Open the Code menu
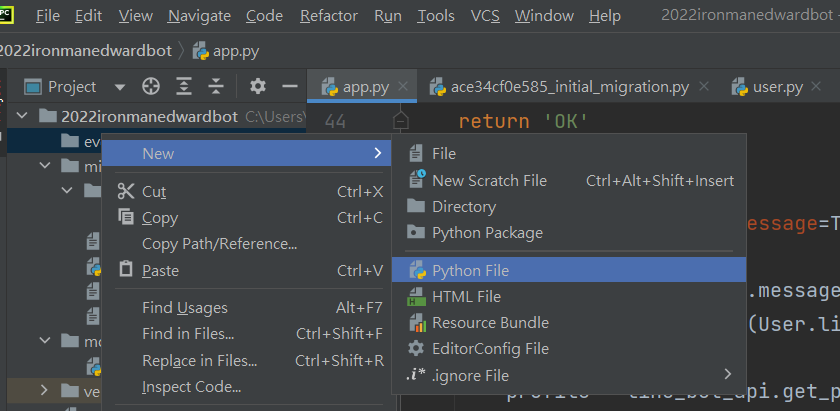The image size is (840, 411). tap(264, 16)
